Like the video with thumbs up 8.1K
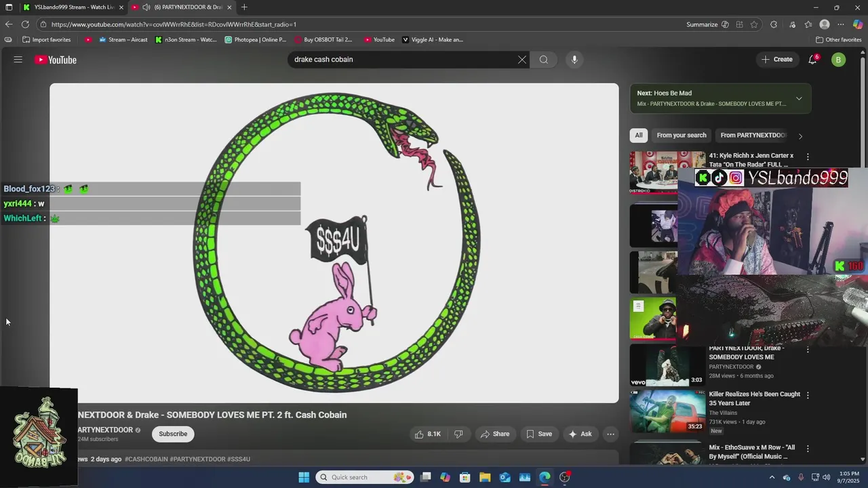The image size is (868, 488). point(427,434)
